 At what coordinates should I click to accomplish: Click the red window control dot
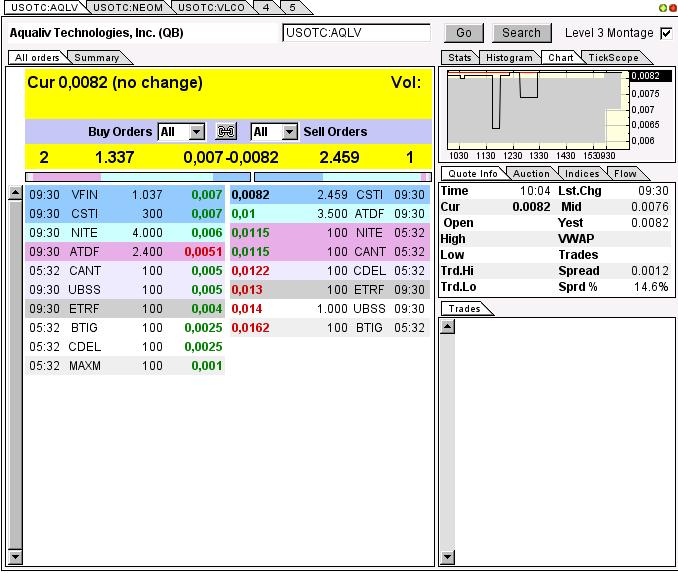point(672,8)
